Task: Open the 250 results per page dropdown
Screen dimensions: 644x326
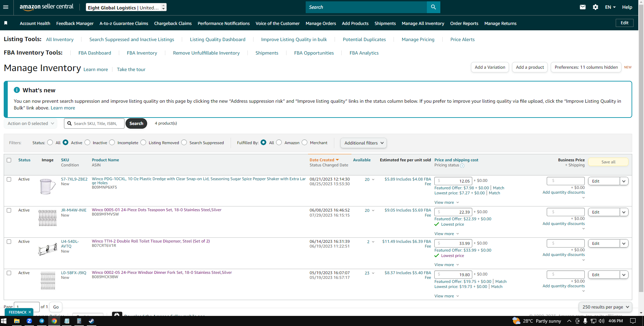Action: (x=605, y=307)
